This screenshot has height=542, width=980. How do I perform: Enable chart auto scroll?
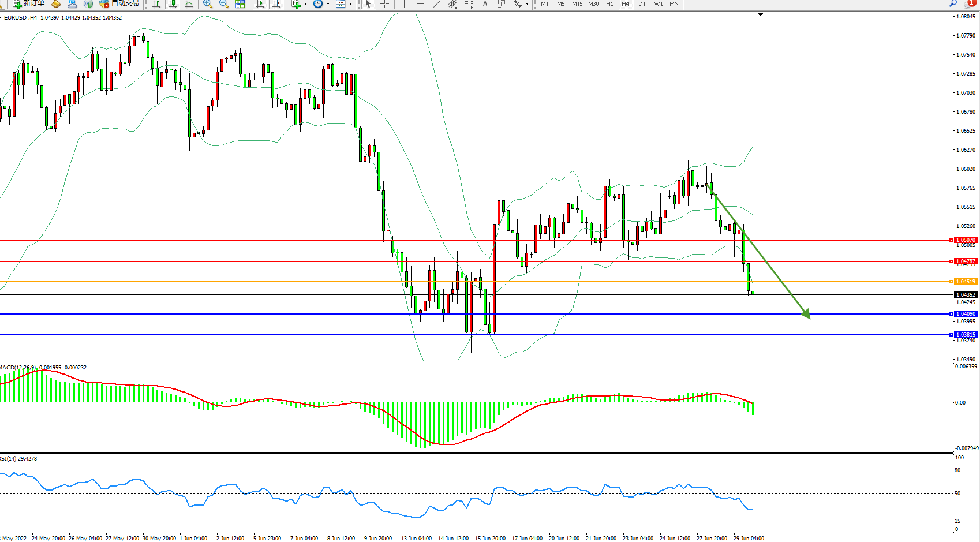point(260,4)
